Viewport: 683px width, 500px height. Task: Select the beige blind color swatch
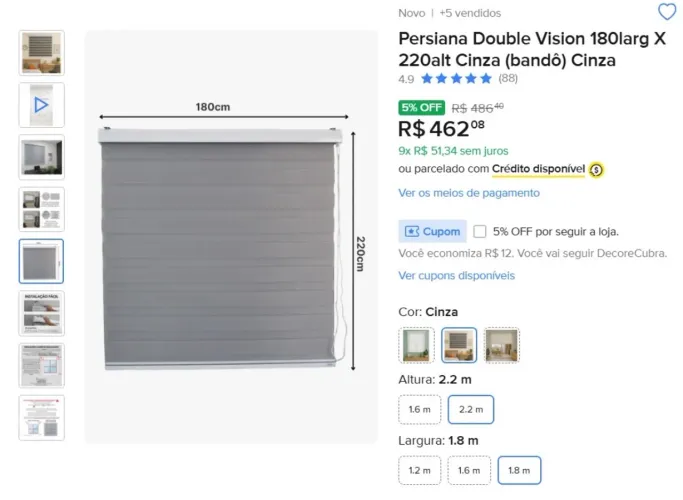(x=502, y=345)
